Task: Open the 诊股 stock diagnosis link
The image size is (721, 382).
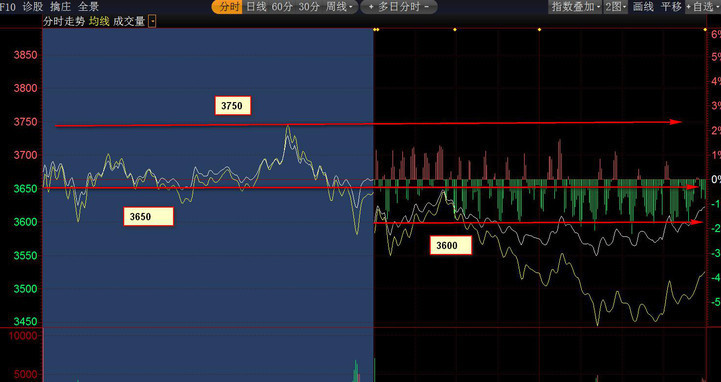Action: [x=33, y=7]
